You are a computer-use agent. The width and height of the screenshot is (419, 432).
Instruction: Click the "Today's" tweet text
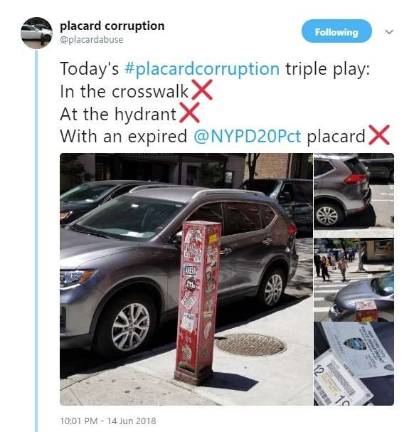[89, 69]
